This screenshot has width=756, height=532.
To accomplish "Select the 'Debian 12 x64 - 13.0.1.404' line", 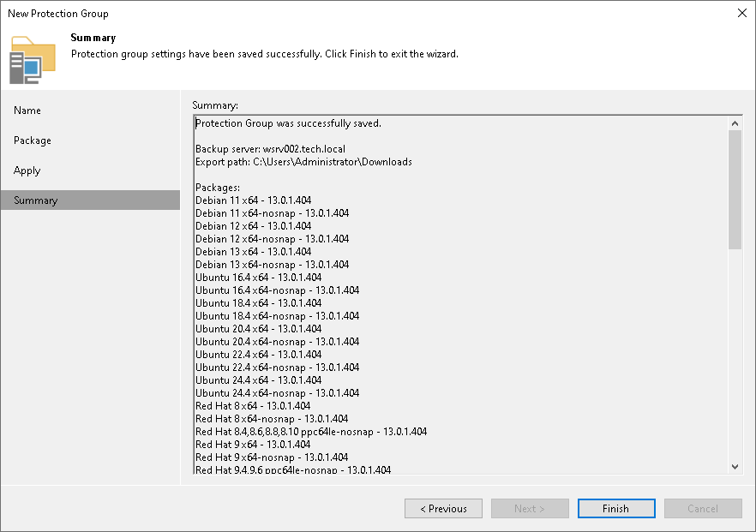I will pyautogui.click(x=254, y=226).
